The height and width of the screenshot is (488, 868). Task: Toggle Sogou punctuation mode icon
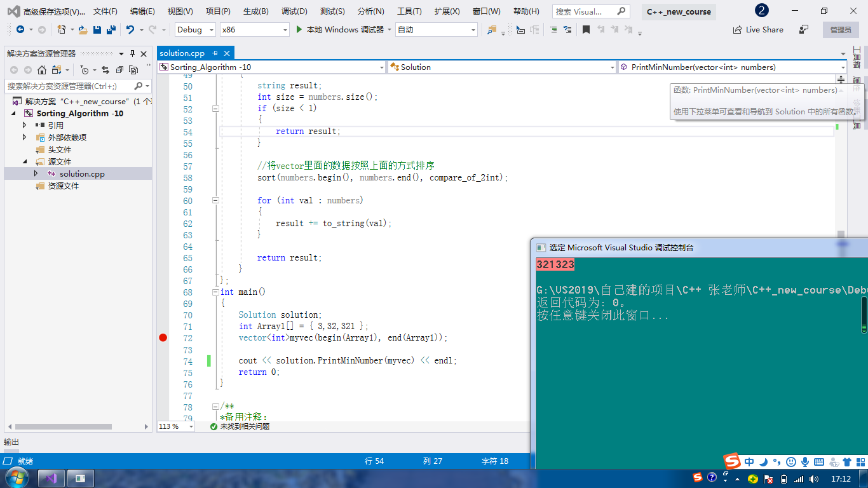777,462
